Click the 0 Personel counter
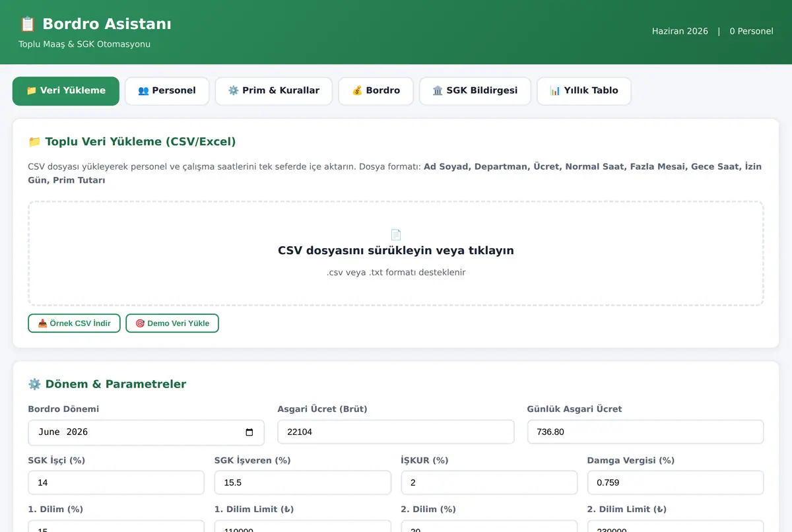Viewport: 792px width, 532px height. (x=751, y=31)
